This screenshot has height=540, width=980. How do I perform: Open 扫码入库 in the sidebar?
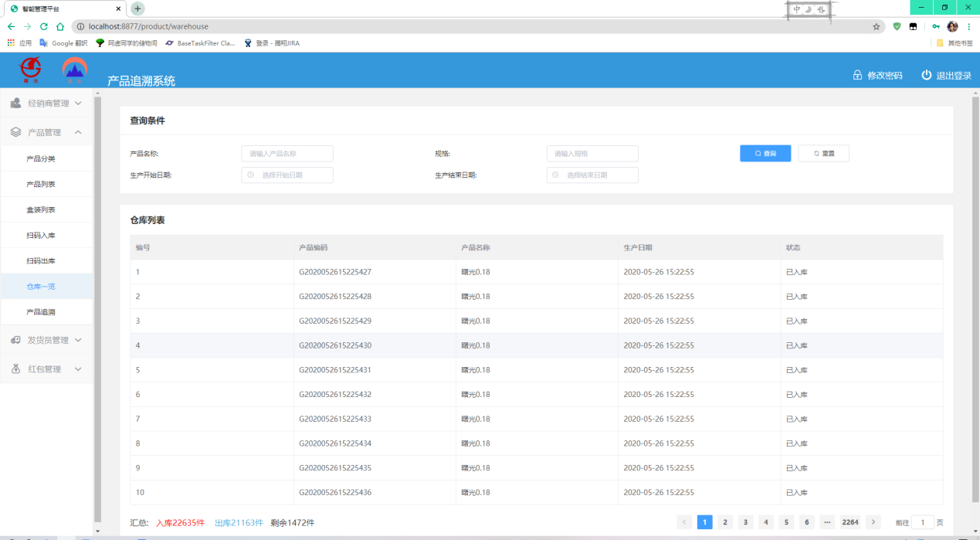click(41, 236)
